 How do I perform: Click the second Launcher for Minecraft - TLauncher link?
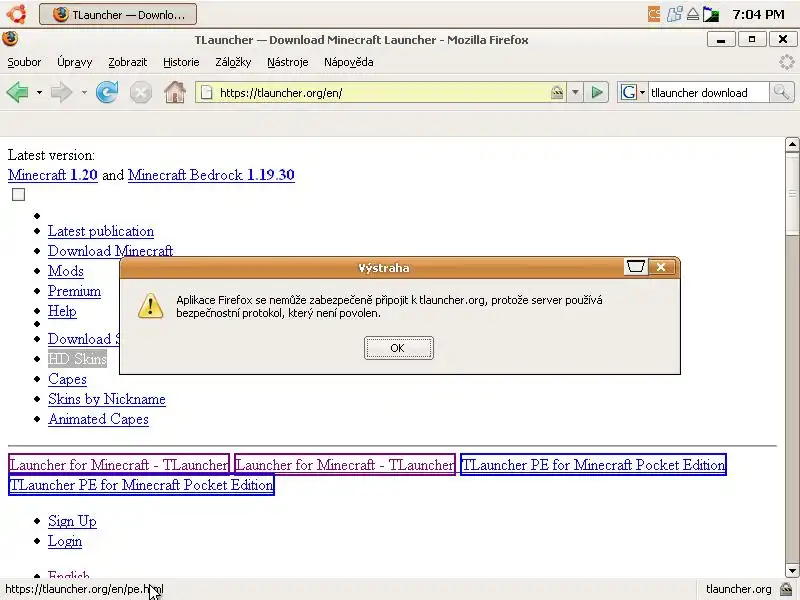point(345,465)
